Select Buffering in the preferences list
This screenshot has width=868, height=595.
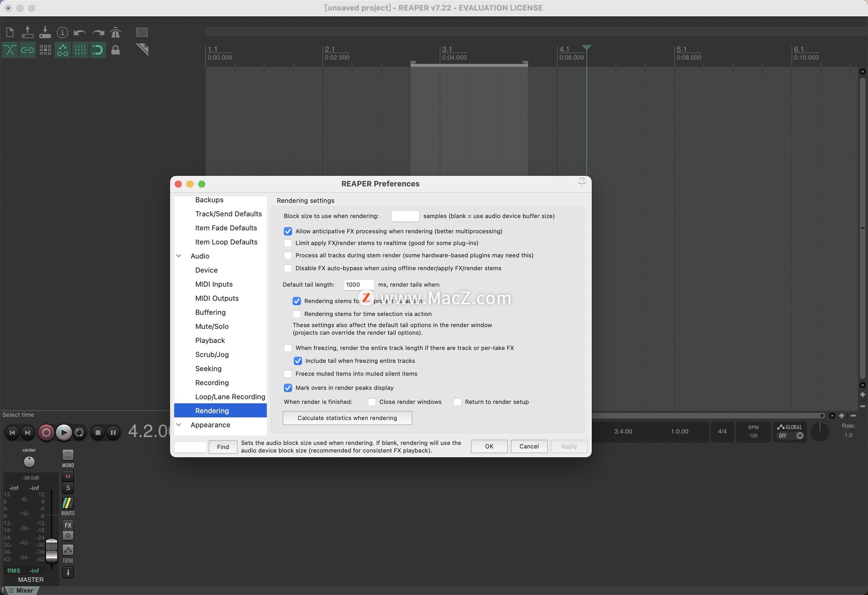pos(210,312)
